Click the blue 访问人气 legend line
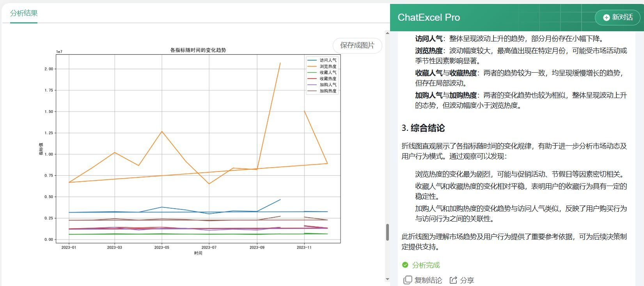 click(312, 60)
